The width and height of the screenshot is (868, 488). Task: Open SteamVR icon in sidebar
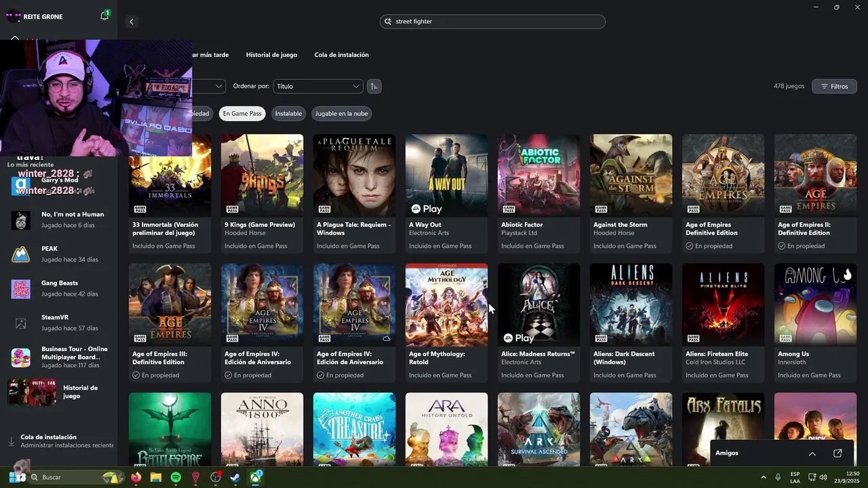pyautogui.click(x=21, y=323)
